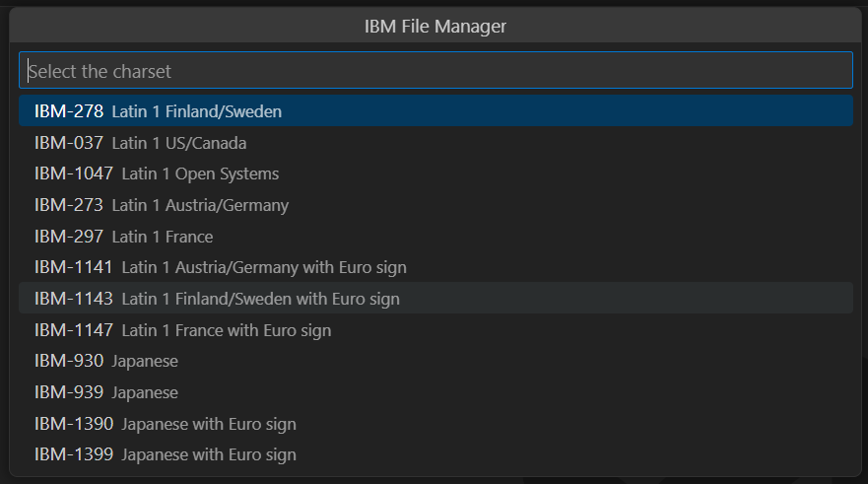Click the 'Latin 1 Open Systems' description text
Image resolution: width=868 pixels, height=484 pixels.
(x=200, y=174)
